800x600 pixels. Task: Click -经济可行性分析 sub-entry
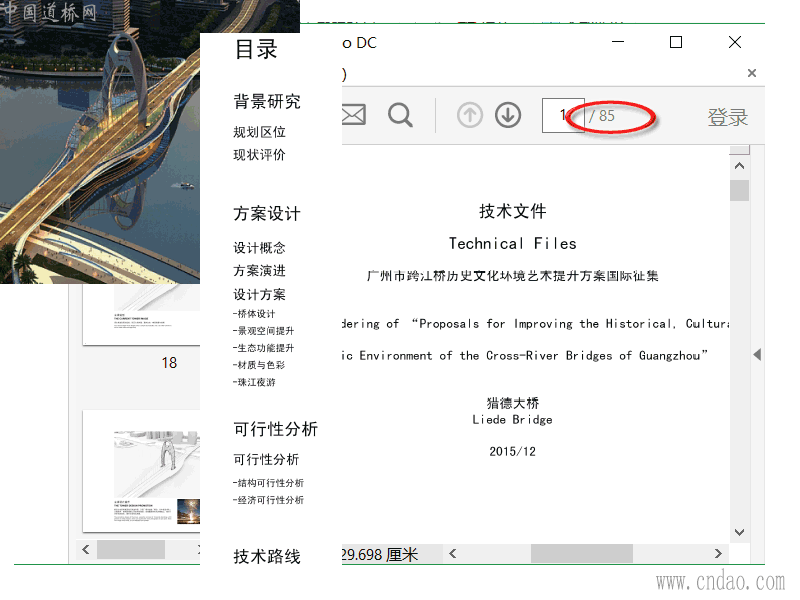pyautogui.click(x=268, y=500)
